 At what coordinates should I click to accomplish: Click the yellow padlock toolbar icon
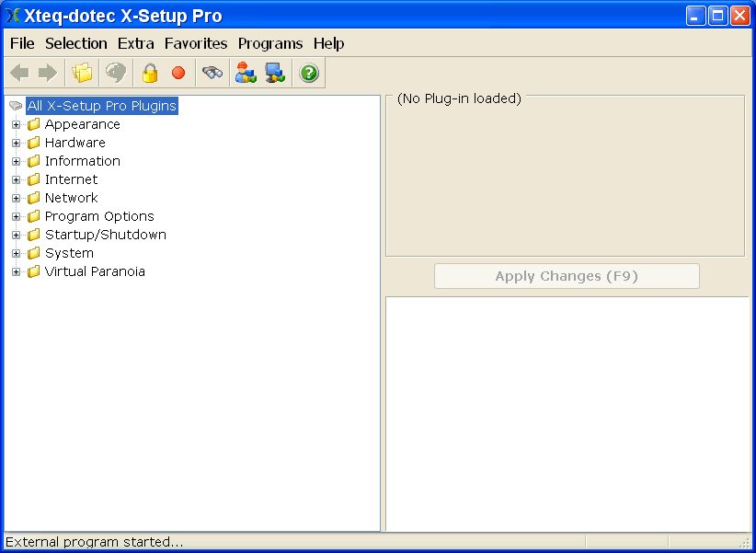pyautogui.click(x=150, y=73)
